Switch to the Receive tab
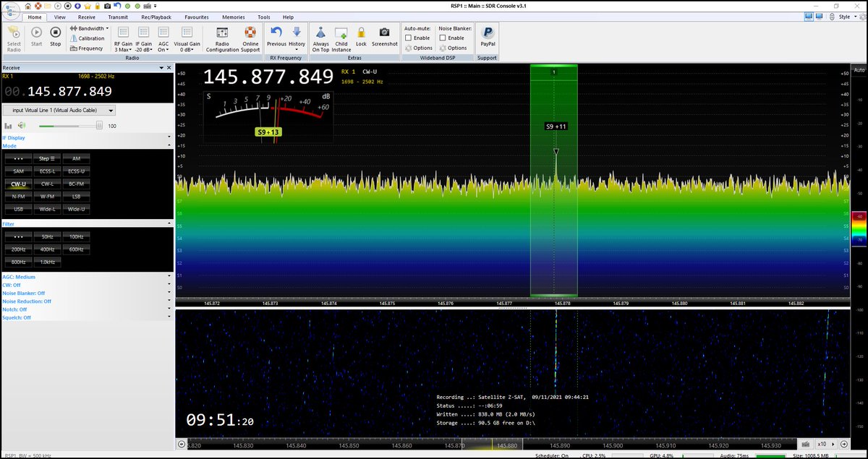 86,17
